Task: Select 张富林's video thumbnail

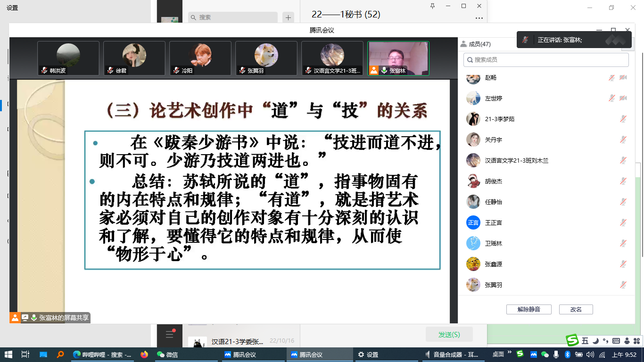Action: click(398, 58)
